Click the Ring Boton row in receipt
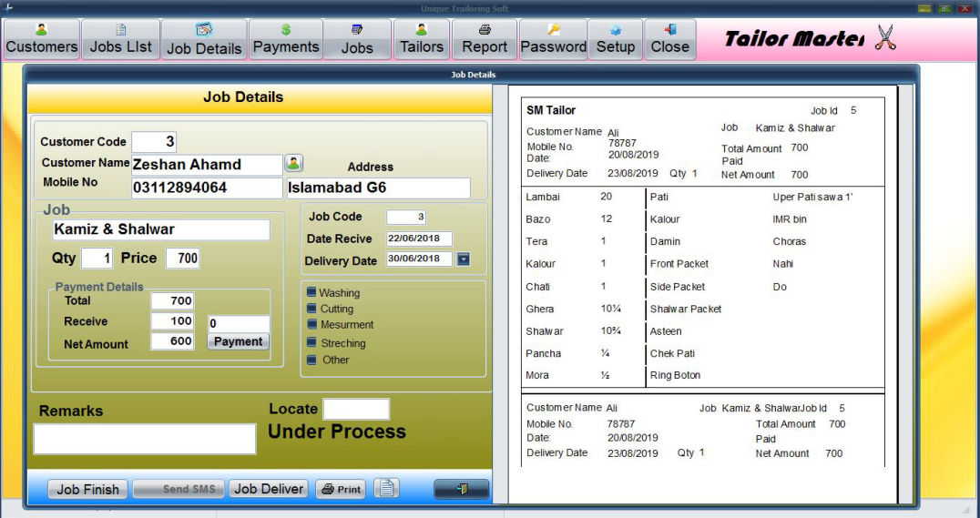 click(675, 376)
